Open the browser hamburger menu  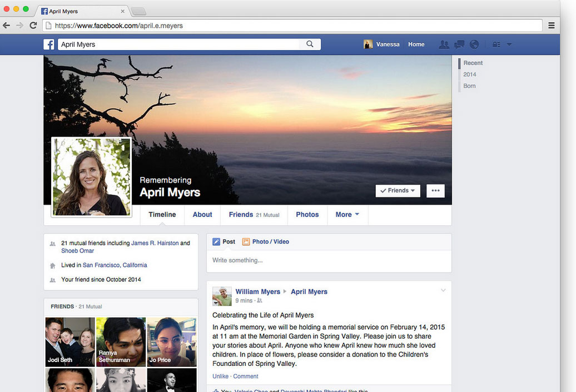[551, 25]
